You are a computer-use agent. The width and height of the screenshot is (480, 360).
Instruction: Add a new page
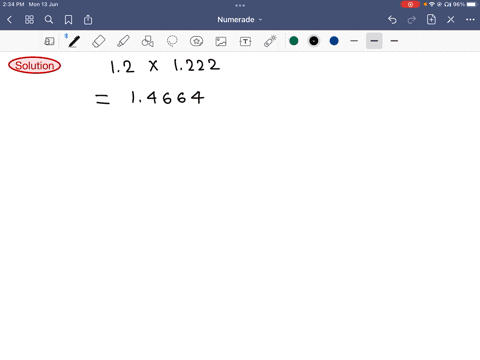431,20
